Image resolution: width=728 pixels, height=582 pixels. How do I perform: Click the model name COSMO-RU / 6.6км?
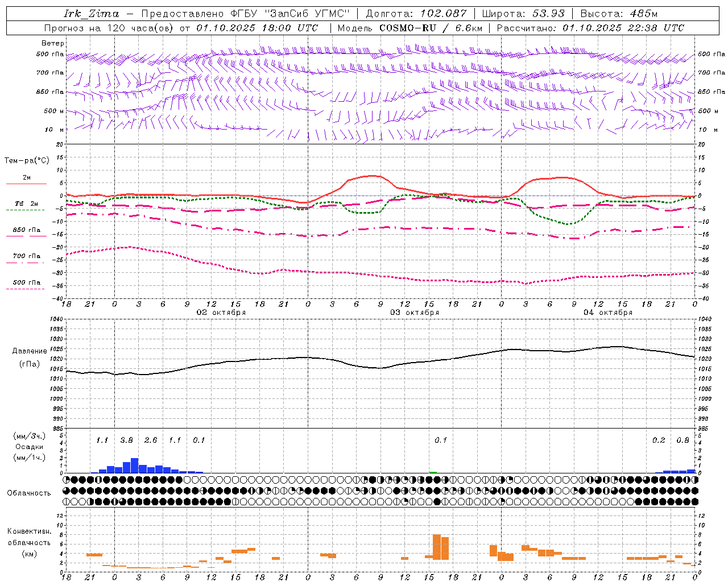[431, 28]
